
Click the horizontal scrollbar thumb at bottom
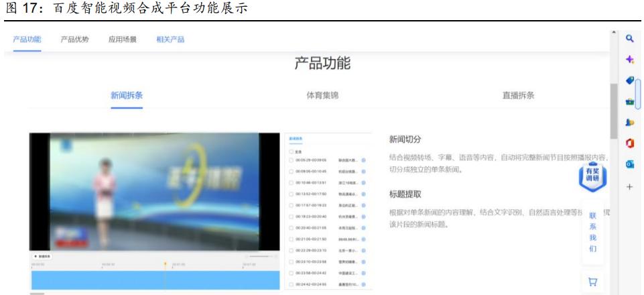click(x=37, y=294)
